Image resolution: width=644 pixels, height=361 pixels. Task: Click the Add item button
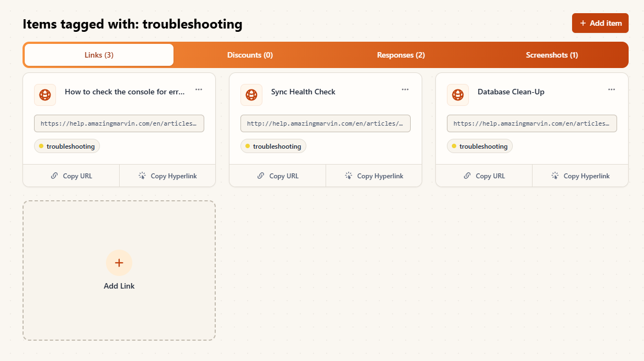click(x=600, y=23)
